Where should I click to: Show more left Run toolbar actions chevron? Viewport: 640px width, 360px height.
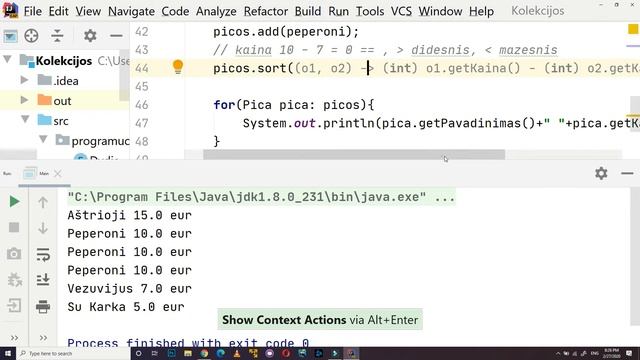click(14, 338)
